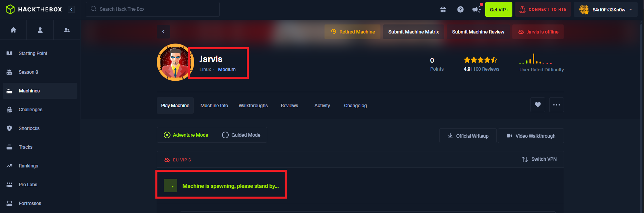Click the Medium difficulty label
Image resolution: width=644 pixels, height=213 pixels.
[227, 69]
